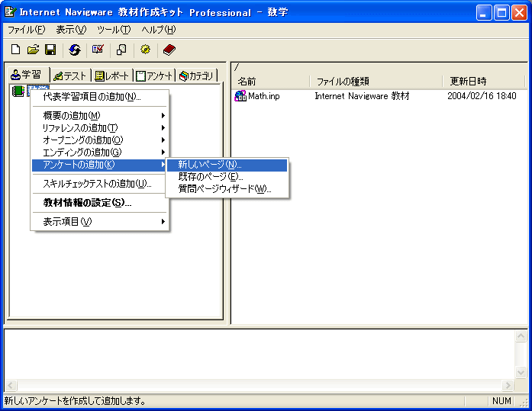This screenshot has width=532, height=411.
Task: Choose スキルチェックテストの追加(U)... menu entry
Action: tap(100, 184)
